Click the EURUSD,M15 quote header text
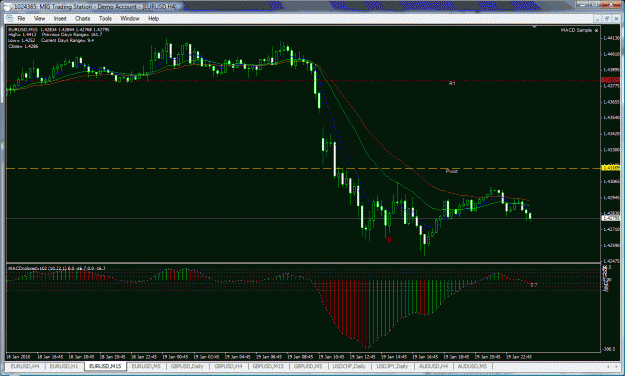The image size is (625, 376). click(x=59, y=30)
